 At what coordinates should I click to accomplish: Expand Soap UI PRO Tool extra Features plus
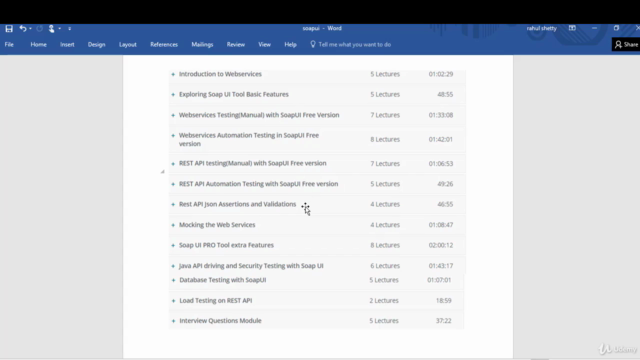(173, 246)
